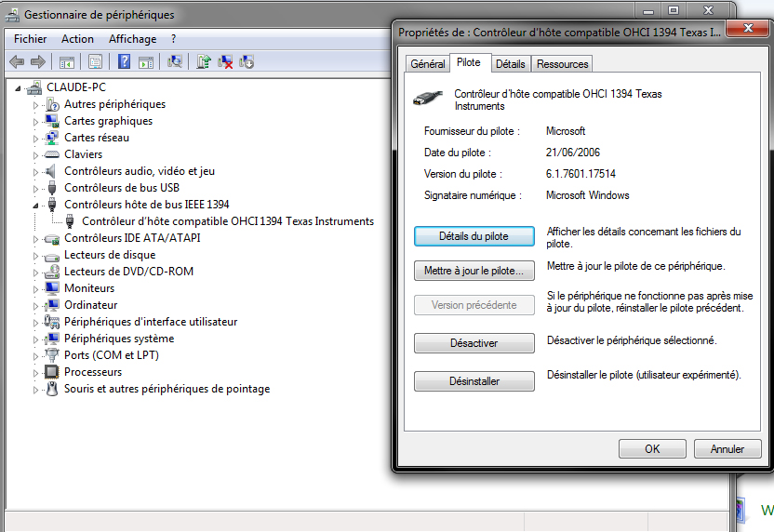Screen dimensions: 774x532
Task: Click the Cartes réseau icon
Action: [x=52, y=138]
